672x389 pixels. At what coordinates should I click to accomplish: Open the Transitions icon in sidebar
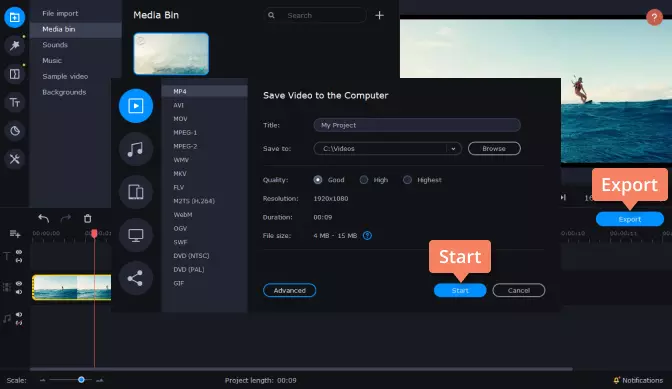click(x=15, y=74)
